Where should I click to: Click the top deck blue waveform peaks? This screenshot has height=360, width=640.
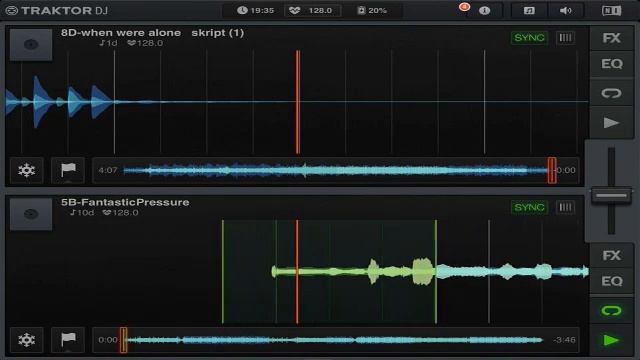tap(60, 102)
